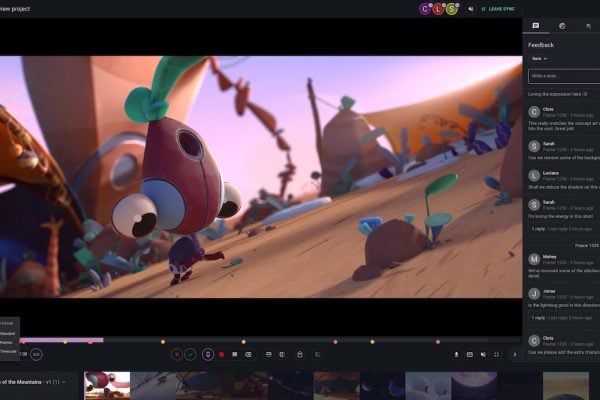Pick the red drawing color dot
Viewport: 600px width, 400px height.
click(x=221, y=355)
